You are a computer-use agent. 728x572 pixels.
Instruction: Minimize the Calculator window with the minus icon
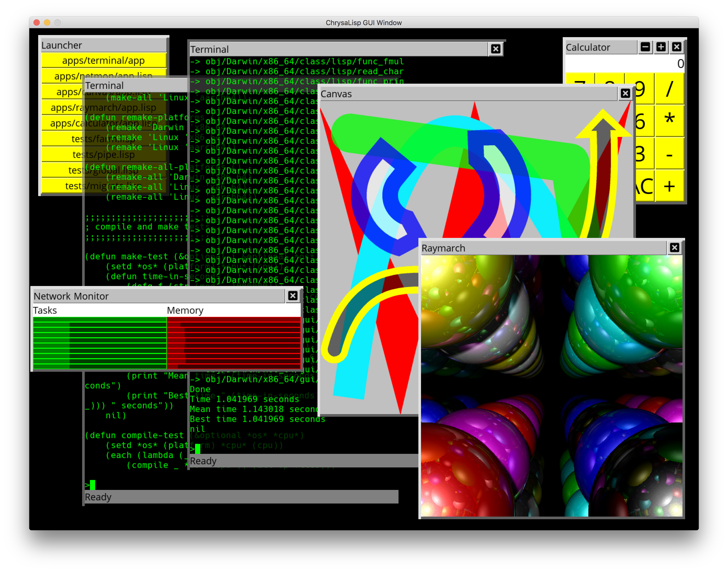pos(645,47)
